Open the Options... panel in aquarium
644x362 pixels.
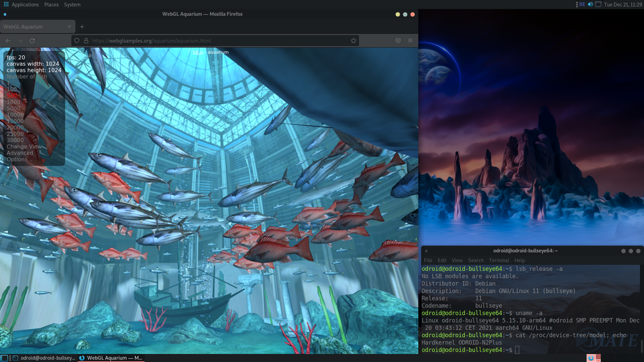[x=17, y=160]
